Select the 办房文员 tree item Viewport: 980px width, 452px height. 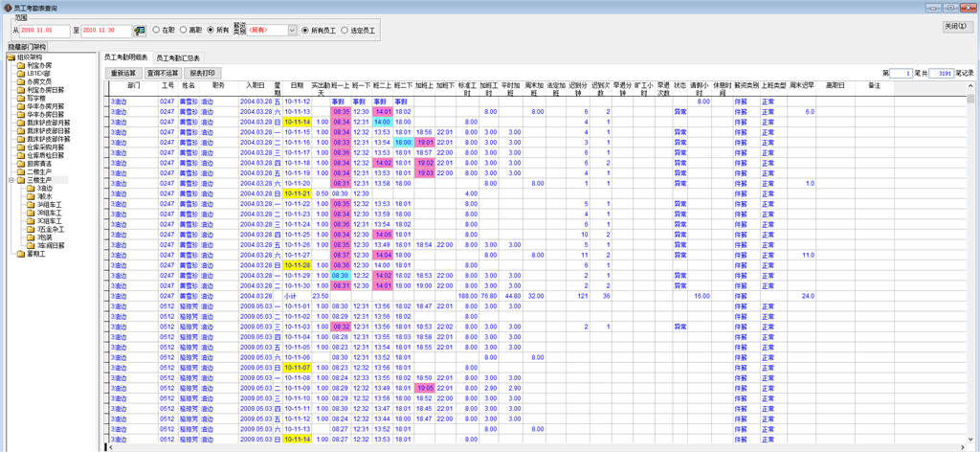[x=38, y=81]
